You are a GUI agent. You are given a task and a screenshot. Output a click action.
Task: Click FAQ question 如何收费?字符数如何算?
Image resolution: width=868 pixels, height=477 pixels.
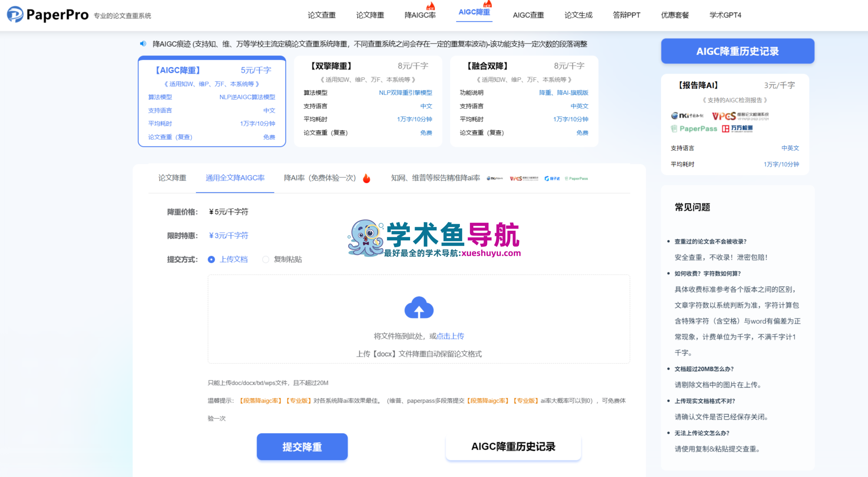pos(707,274)
